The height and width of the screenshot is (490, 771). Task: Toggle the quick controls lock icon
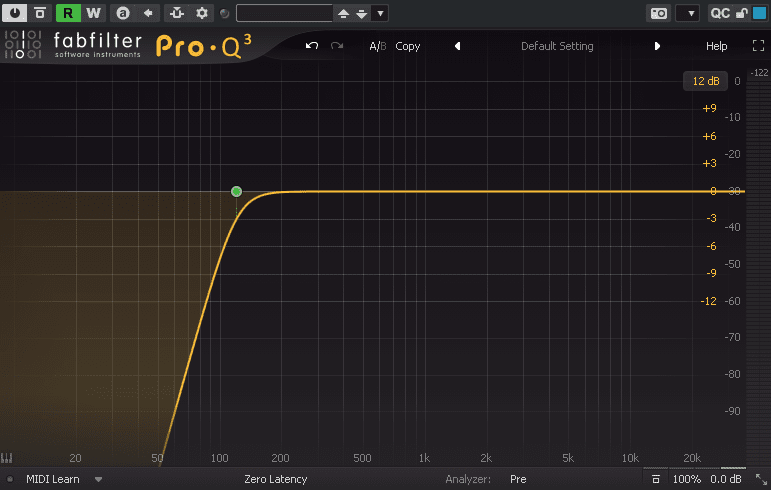click(x=741, y=13)
